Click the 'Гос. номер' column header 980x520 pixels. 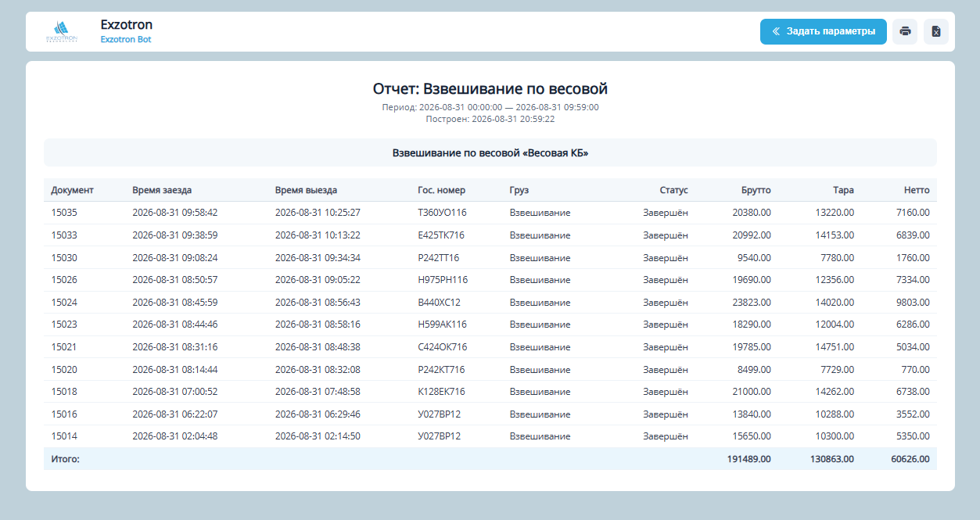(x=442, y=190)
